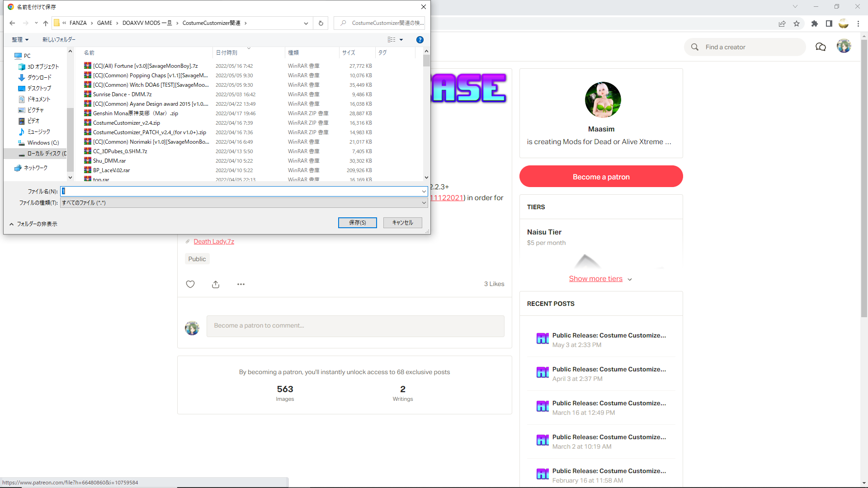Sort files by サイズ column

[357, 52]
